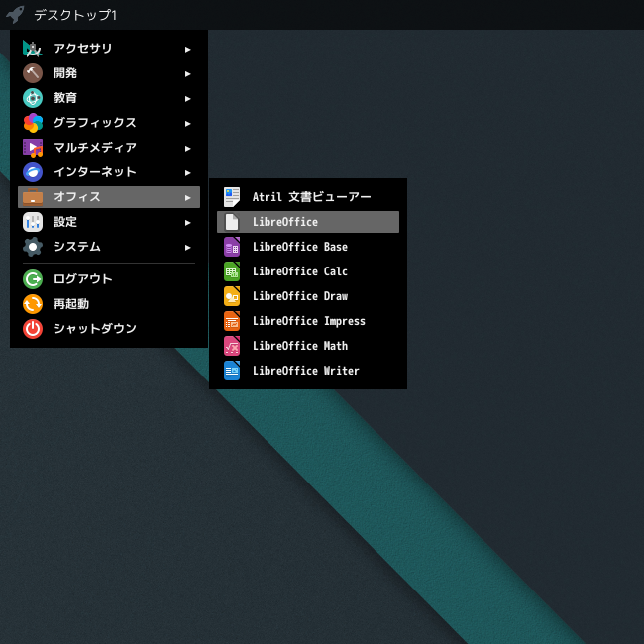Click the orange LibreOffice Impress icon
Image resolution: width=644 pixels, height=644 pixels.
(232, 321)
